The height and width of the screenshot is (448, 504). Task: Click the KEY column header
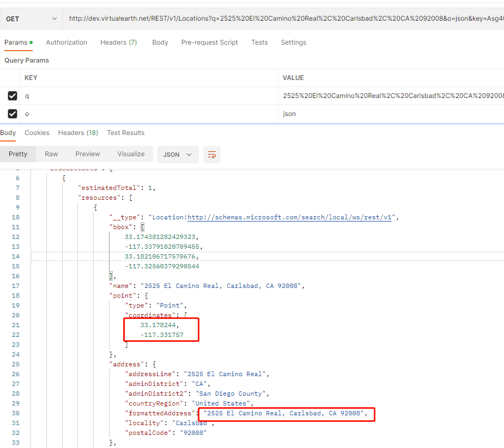pos(31,78)
